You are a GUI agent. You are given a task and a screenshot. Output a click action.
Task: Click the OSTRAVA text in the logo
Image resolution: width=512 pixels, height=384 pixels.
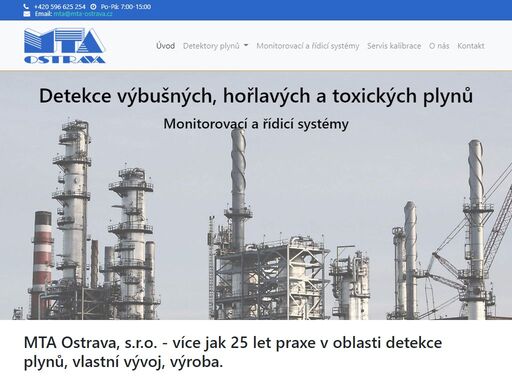click(65, 60)
